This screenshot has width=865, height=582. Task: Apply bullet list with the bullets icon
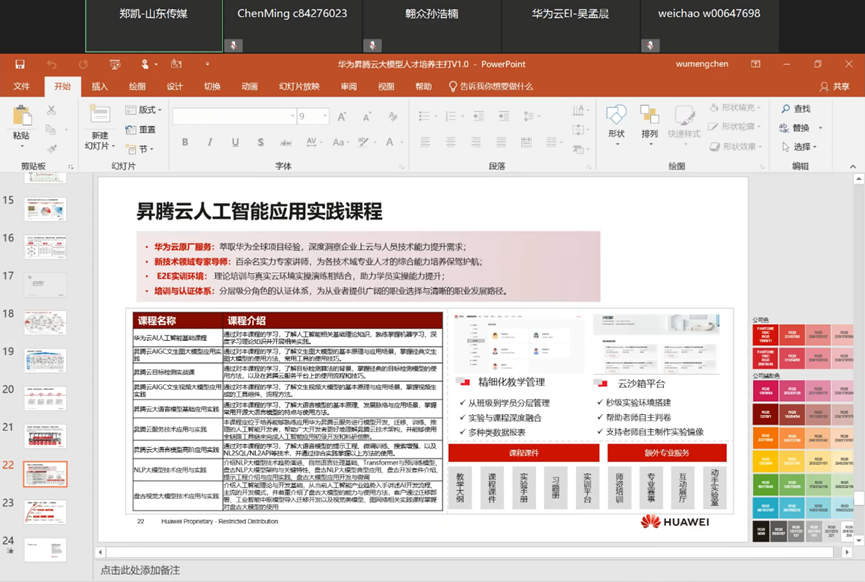click(424, 116)
